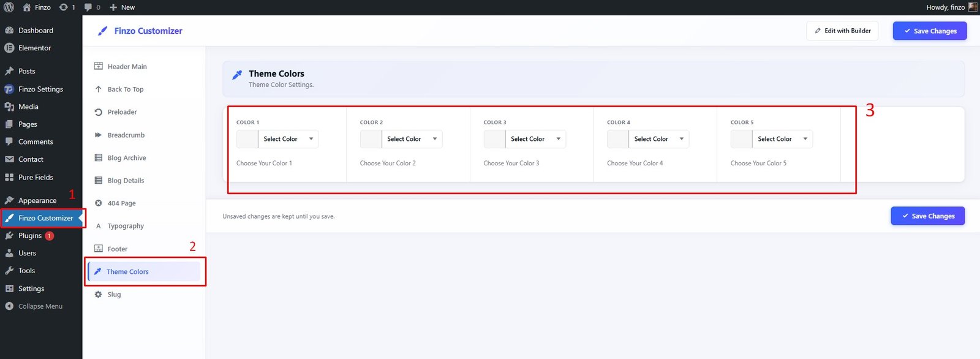Click the Dashboard gauge icon
Image resolution: width=980 pixels, height=359 pixels.
(x=9, y=30)
